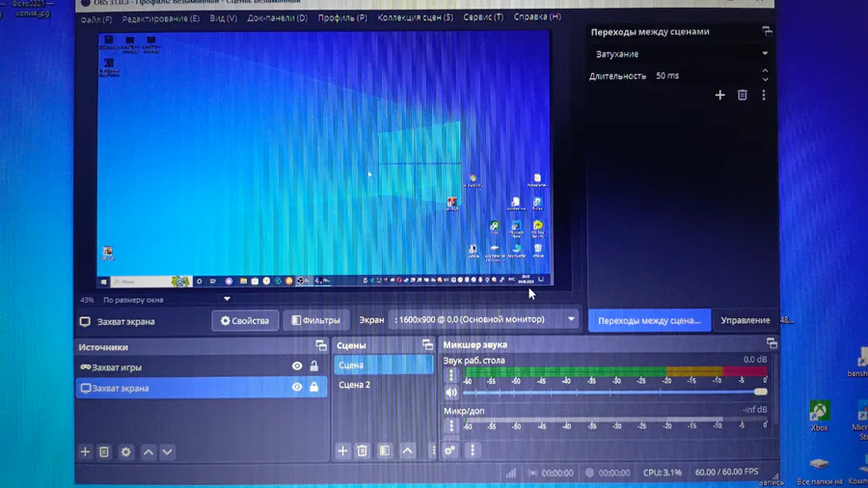Screen dimensions: 868x488
Task: Click Xbox icon on the desktop
Action: (x=819, y=416)
